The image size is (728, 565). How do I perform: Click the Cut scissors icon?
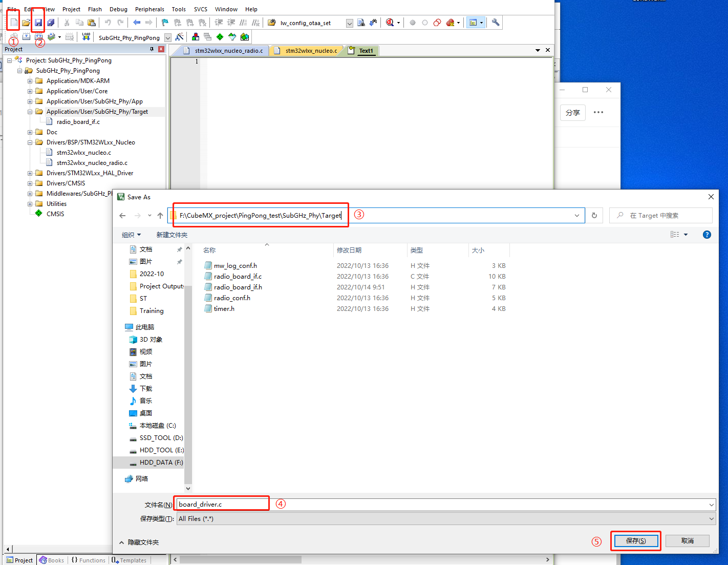tap(67, 23)
